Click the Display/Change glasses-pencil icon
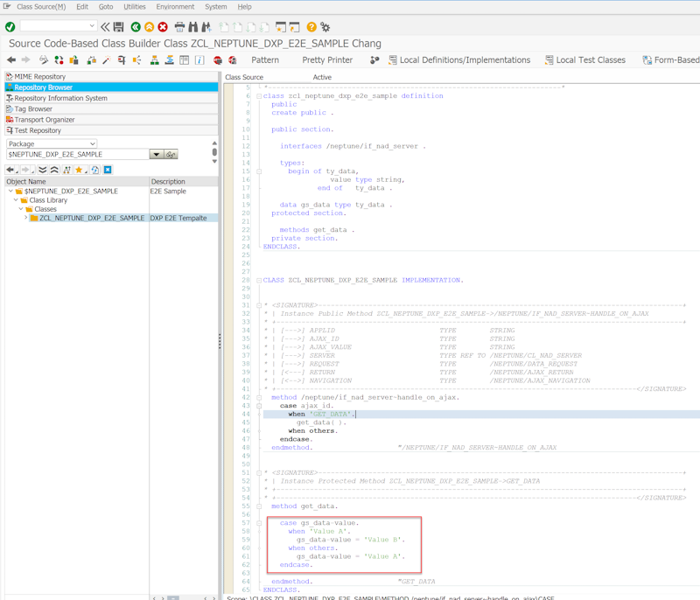The height and width of the screenshot is (600, 700). 44,59
